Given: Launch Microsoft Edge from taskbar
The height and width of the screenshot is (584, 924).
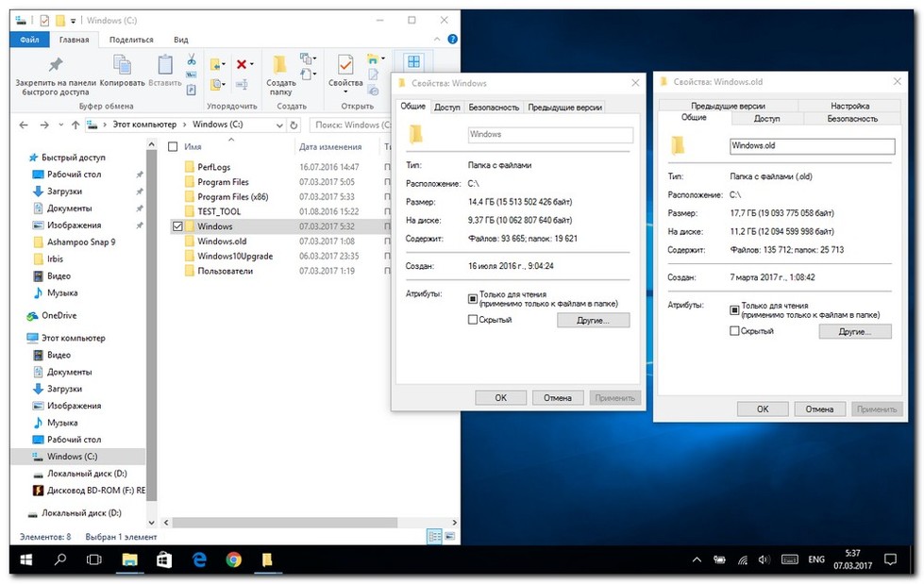Looking at the screenshot, I should pos(199,559).
